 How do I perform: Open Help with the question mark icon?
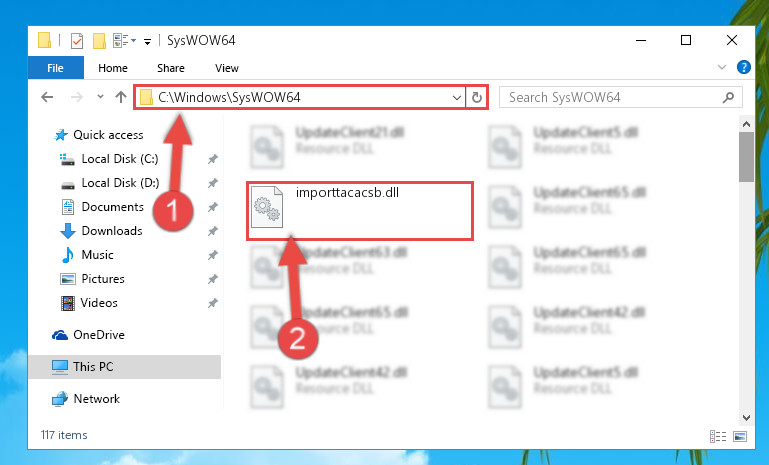[x=743, y=67]
